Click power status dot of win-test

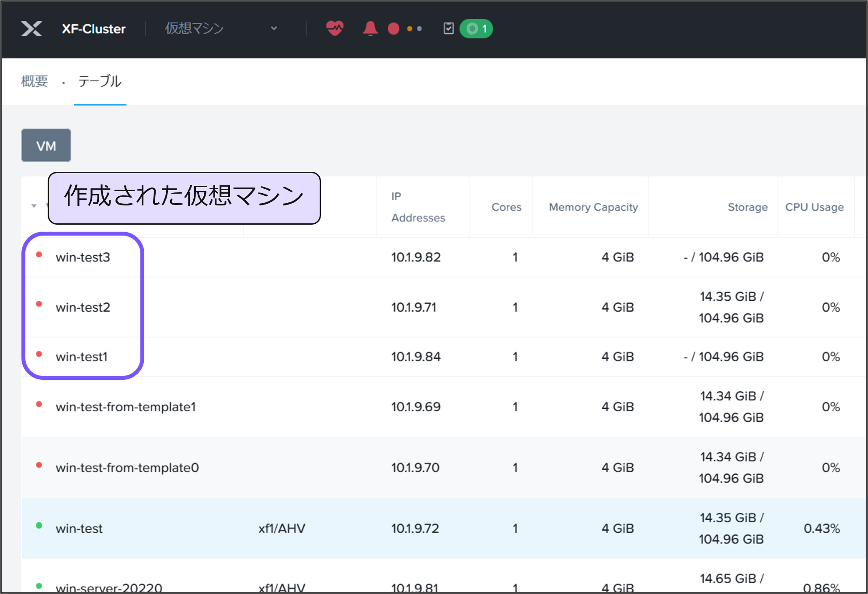pyautogui.click(x=39, y=526)
